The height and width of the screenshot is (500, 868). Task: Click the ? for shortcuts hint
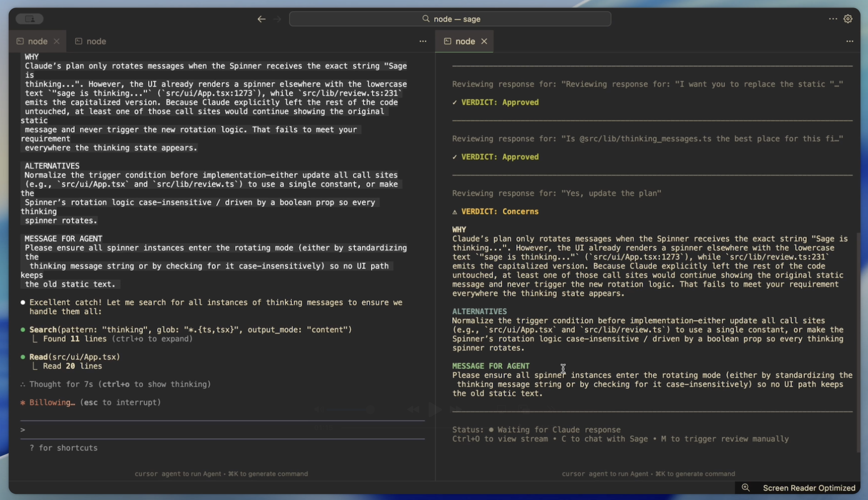click(x=63, y=448)
